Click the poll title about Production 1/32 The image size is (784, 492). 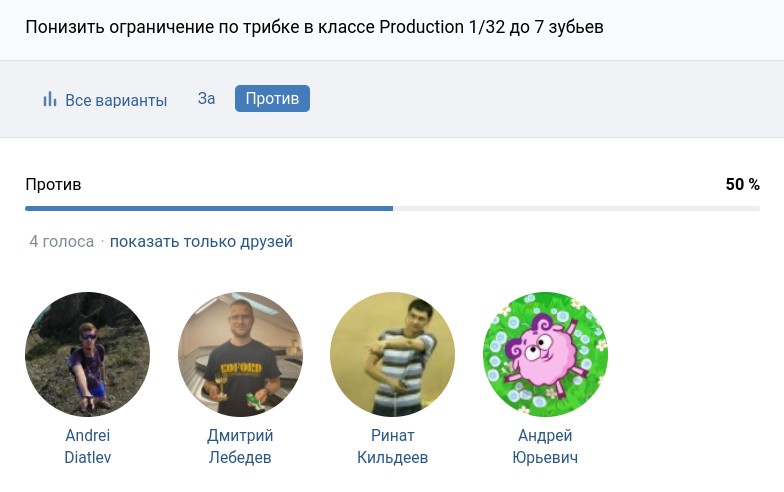[x=314, y=26]
